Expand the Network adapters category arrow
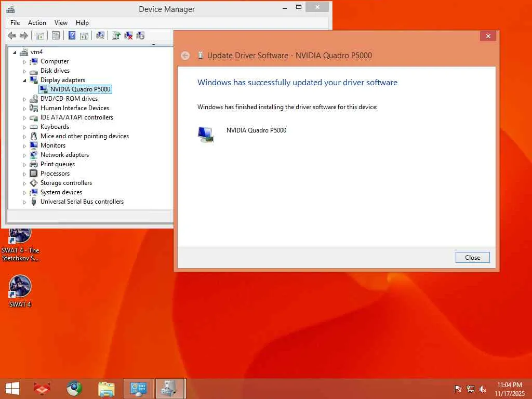The height and width of the screenshot is (399, 532). (24, 155)
